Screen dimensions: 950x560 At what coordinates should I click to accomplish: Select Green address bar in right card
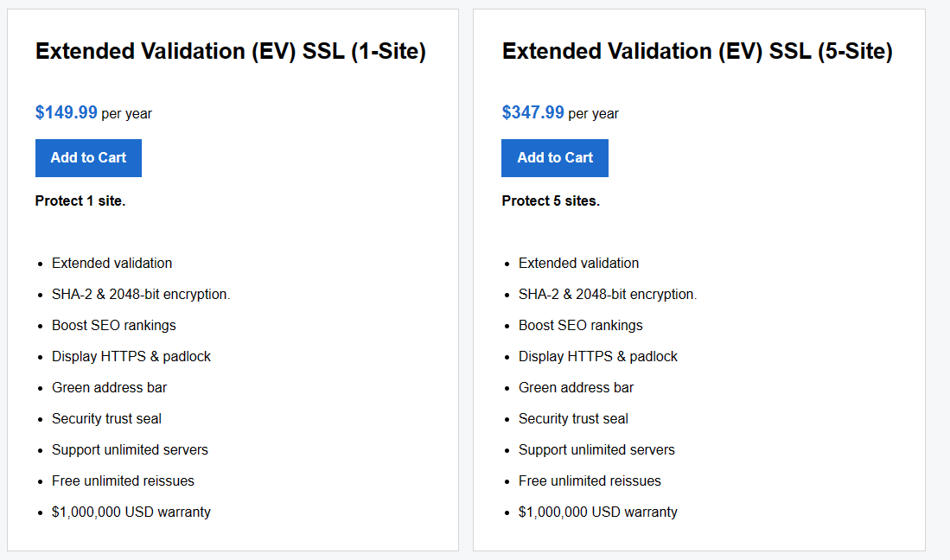coord(576,387)
